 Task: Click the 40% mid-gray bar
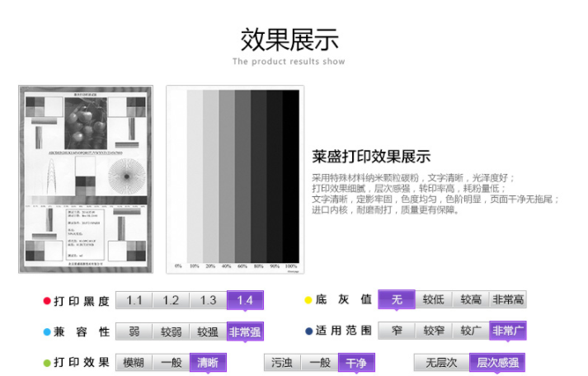click(227, 176)
